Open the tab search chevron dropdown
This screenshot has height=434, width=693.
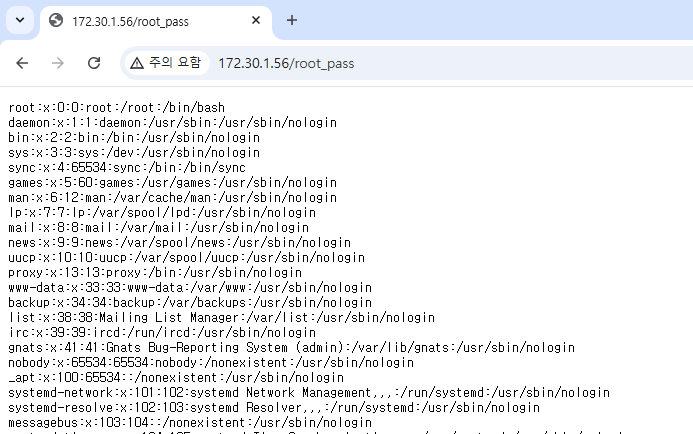tap(21, 21)
